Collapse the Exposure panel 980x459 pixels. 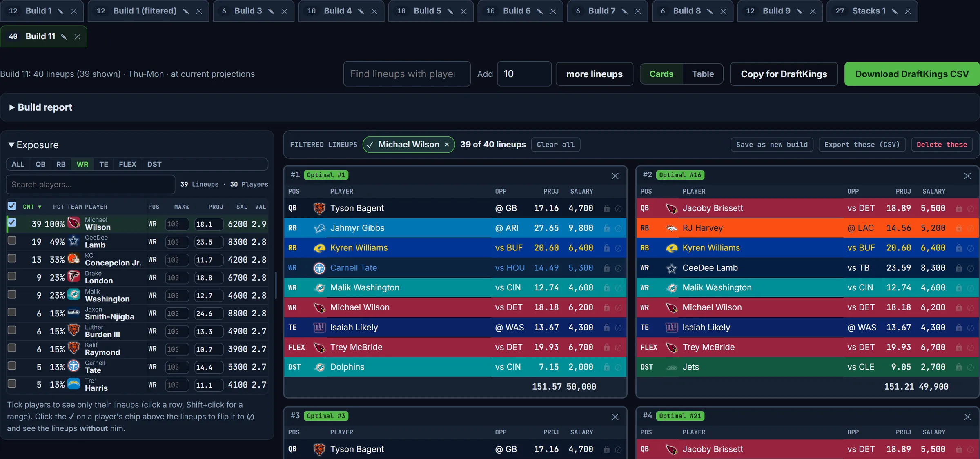pos(33,145)
